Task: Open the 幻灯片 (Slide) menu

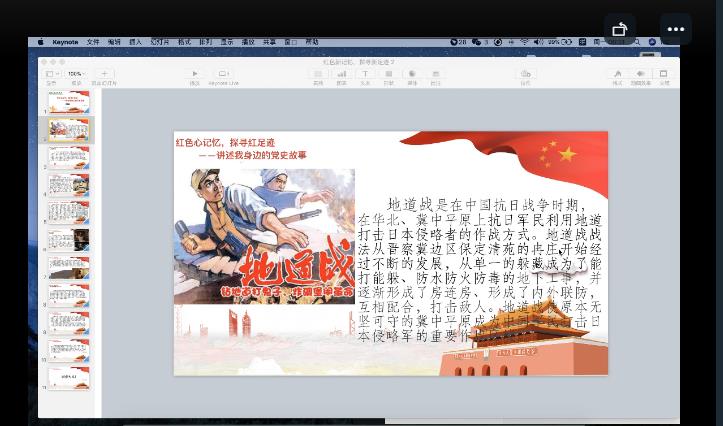Action: click(160, 42)
